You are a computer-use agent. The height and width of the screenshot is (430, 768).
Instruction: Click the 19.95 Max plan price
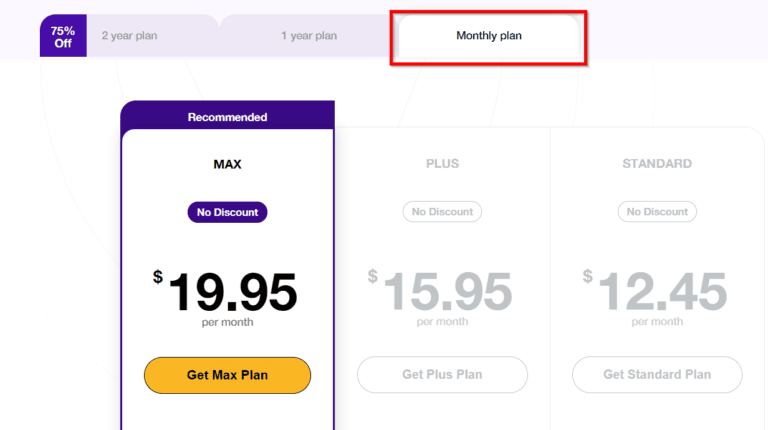coord(232,292)
